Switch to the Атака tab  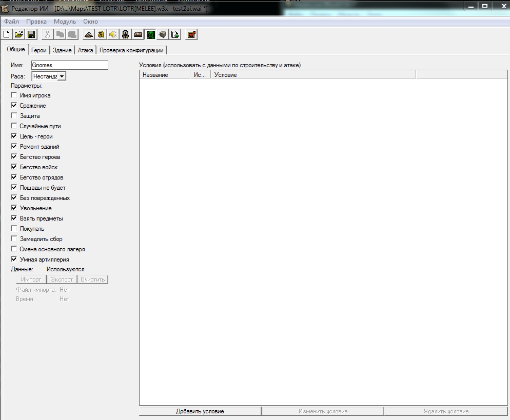[85, 50]
